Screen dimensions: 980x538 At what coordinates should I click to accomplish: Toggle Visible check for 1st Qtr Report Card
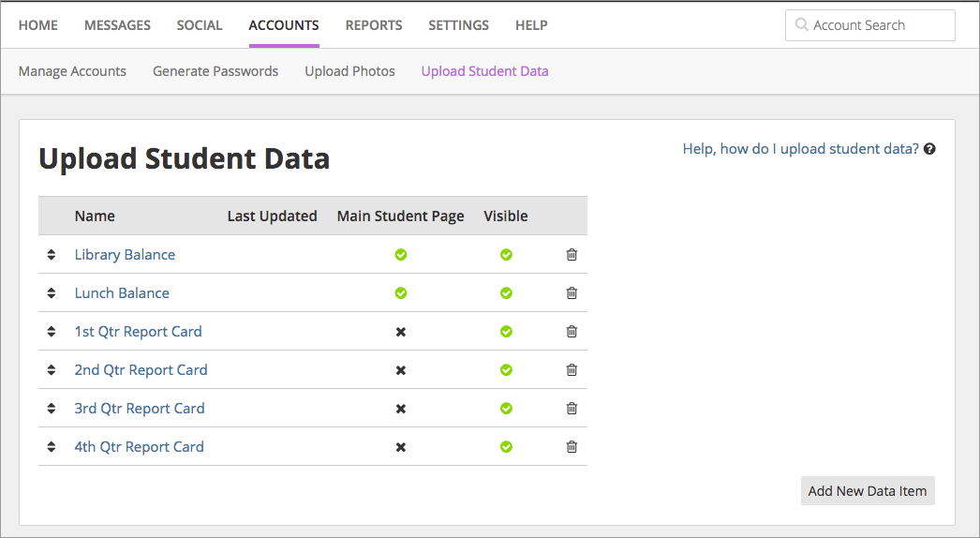pos(506,332)
